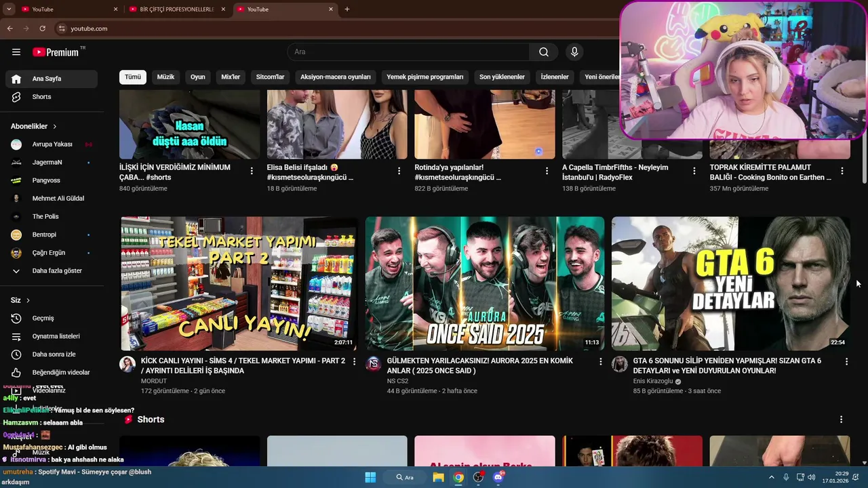Select the Sitcom'lar filter chip
Screen dimensions: 868x488
(x=270, y=77)
